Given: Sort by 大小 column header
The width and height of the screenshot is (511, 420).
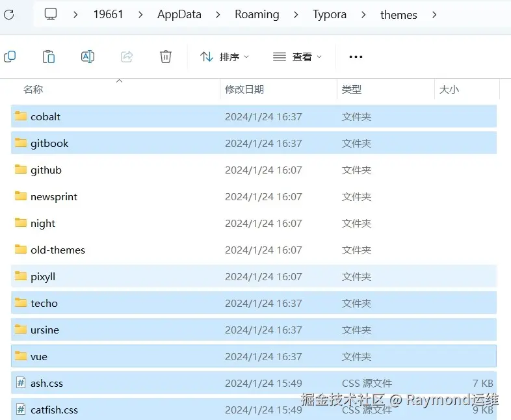Looking at the screenshot, I should (449, 89).
